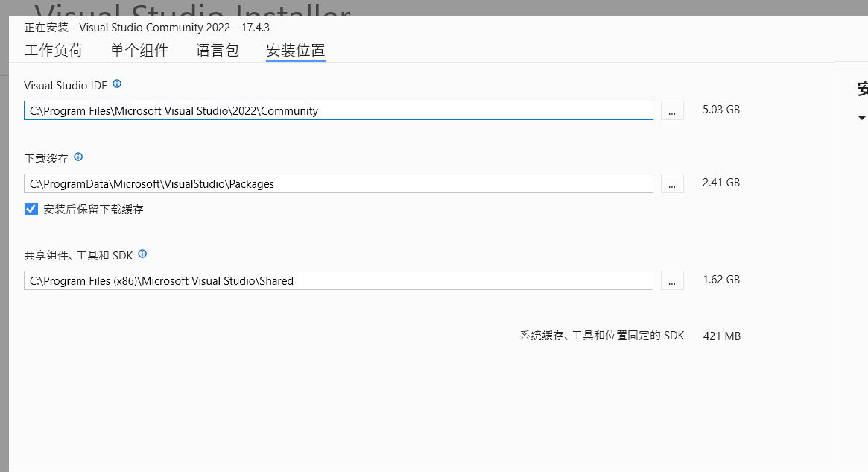Collapse the right-side details panel arrow
This screenshot has width=868, height=472.
click(861, 118)
